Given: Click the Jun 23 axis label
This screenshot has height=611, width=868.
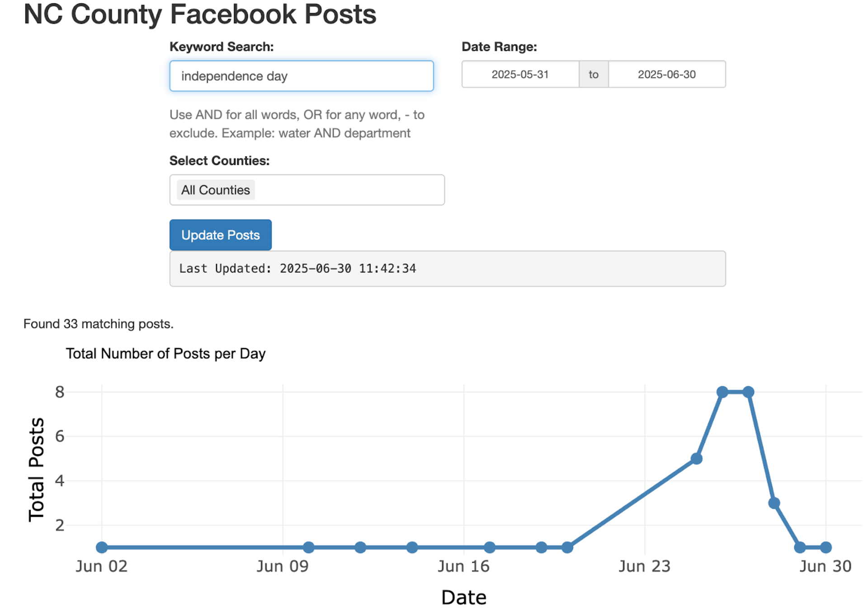Looking at the screenshot, I should (644, 566).
